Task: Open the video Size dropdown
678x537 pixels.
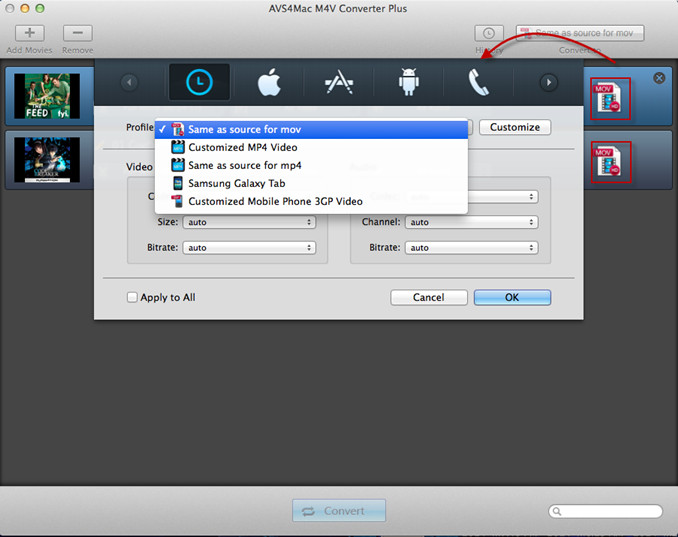Action: pos(249,222)
